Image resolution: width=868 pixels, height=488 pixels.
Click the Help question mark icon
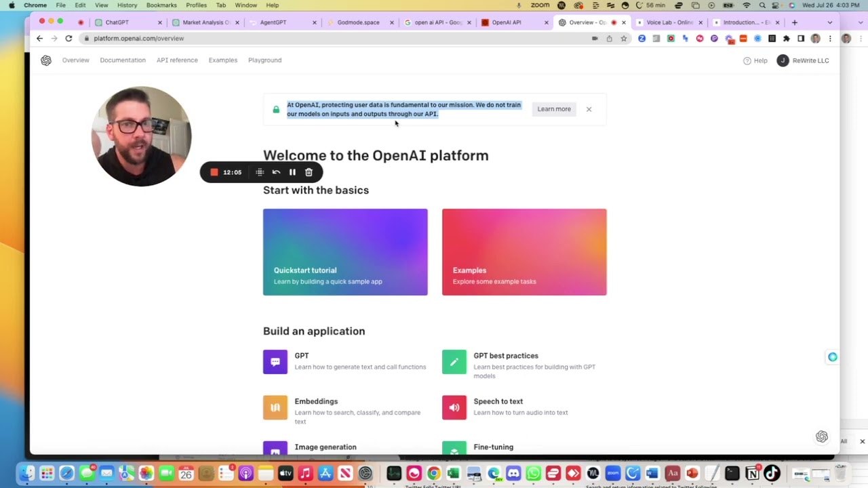747,61
